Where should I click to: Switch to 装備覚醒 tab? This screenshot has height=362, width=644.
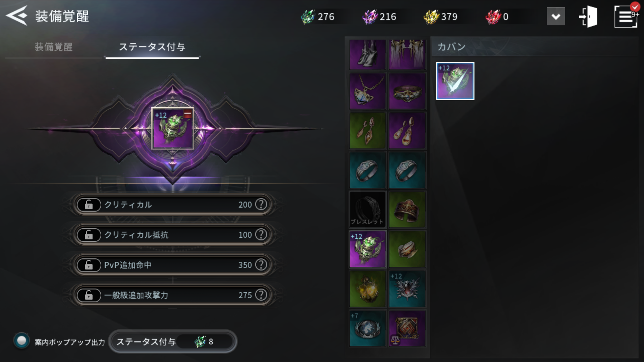point(54,47)
